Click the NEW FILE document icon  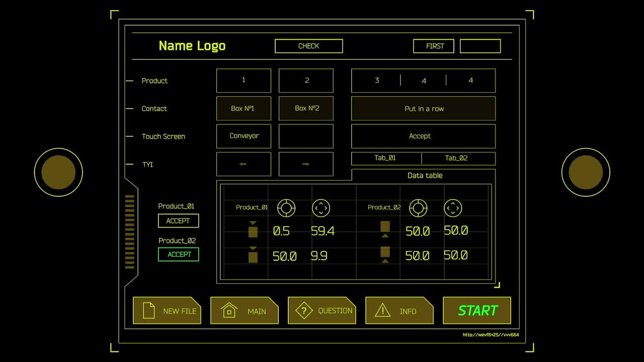point(149,310)
